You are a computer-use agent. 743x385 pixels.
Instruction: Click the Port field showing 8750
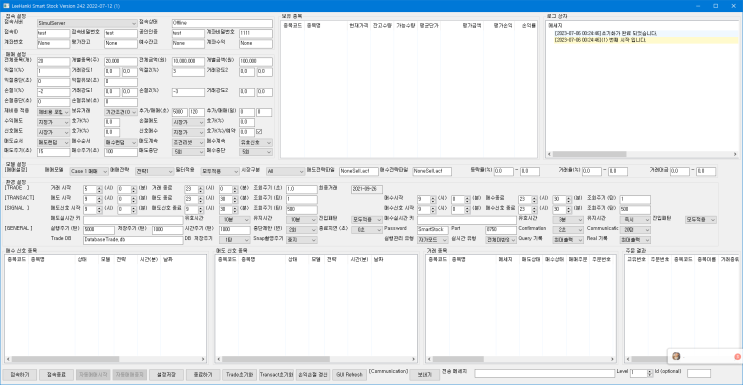[x=501, y=229]
